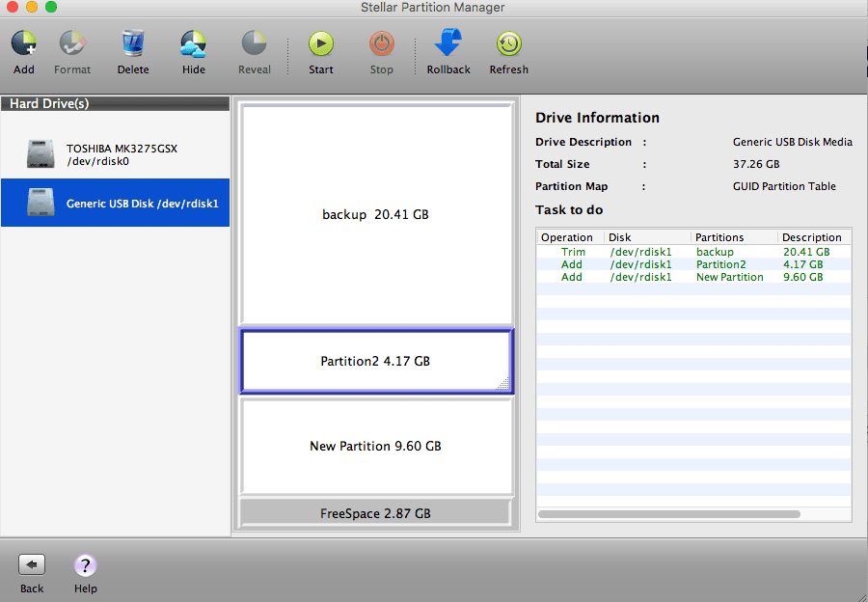Image resolution: width=868 pixels, height=602 pixels.
Task: Click the Delete trash can icon
Action: 133,43
